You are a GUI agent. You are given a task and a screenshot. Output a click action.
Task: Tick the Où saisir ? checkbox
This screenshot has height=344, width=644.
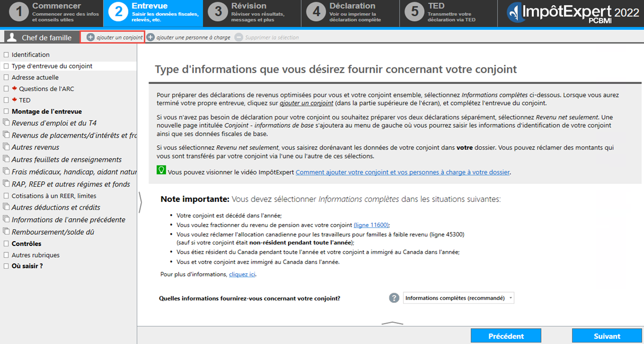click(x=6, y=266)
